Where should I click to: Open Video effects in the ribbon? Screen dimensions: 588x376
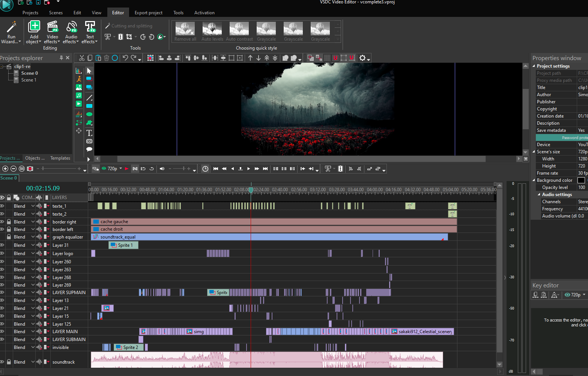pyautogui.click(x=52, y=27)
